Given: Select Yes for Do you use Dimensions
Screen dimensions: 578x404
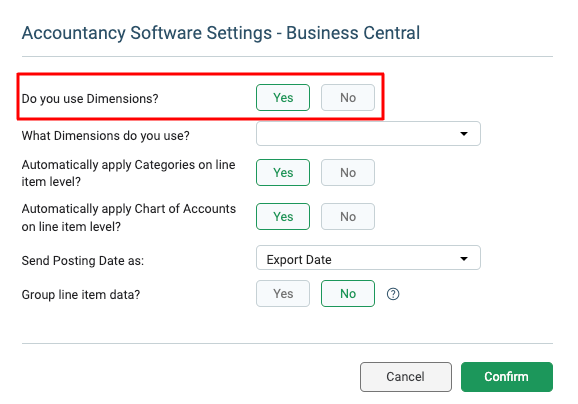Looking at the screenshot, I should (283, 98).
